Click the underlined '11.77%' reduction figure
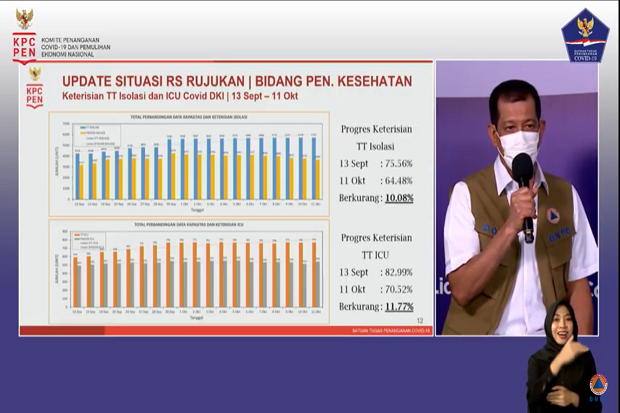 pos(399,307)
